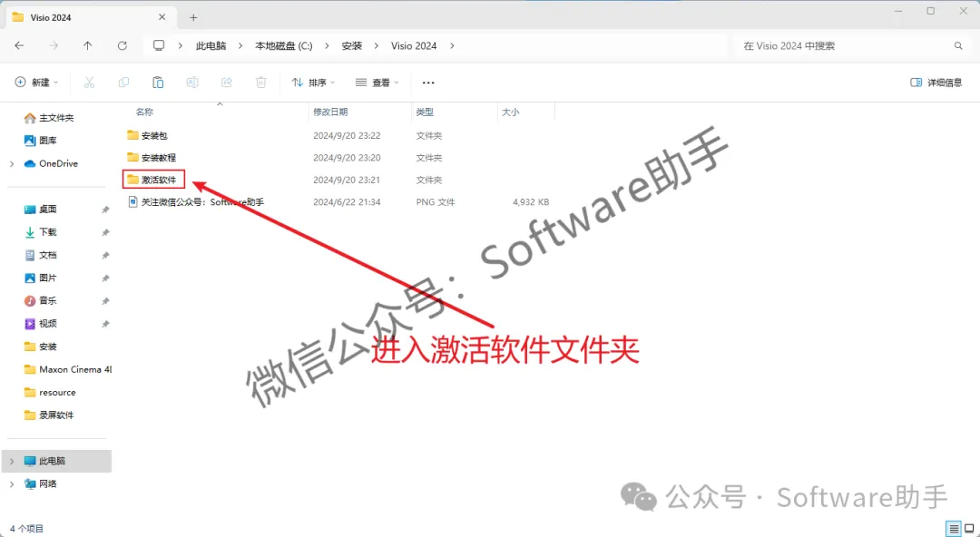The height and width of the screenshot is (537, 980).
Task: Click 本地磁盘 (C:) breadcrumb
Action: 284,45
